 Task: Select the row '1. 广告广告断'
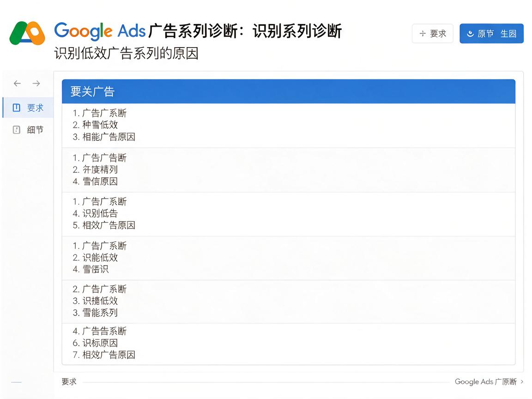point(99,158)
